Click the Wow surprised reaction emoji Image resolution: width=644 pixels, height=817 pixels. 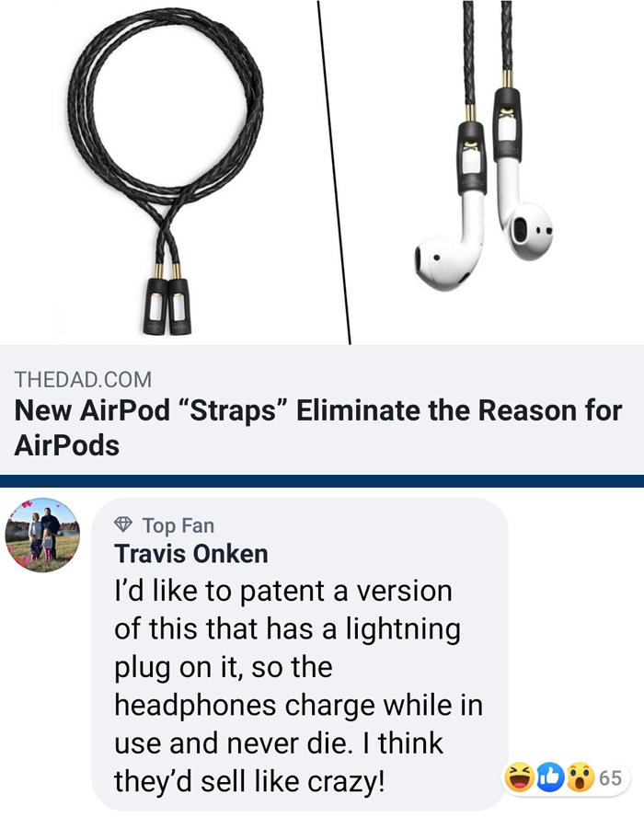click(581, 777)
